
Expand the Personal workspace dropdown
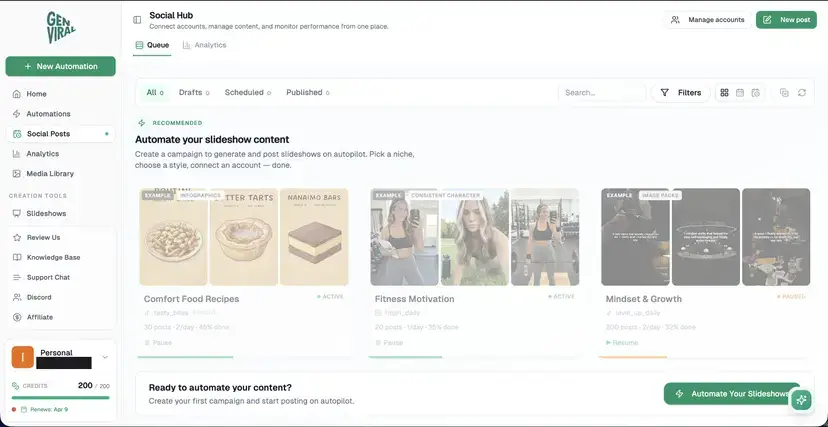[105, 357]
